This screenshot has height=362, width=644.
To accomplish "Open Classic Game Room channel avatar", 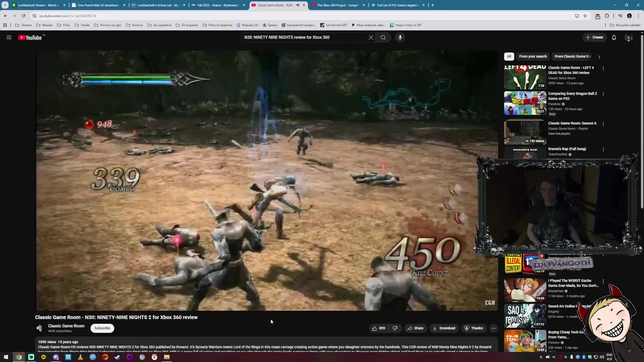I will coord(40,328).
